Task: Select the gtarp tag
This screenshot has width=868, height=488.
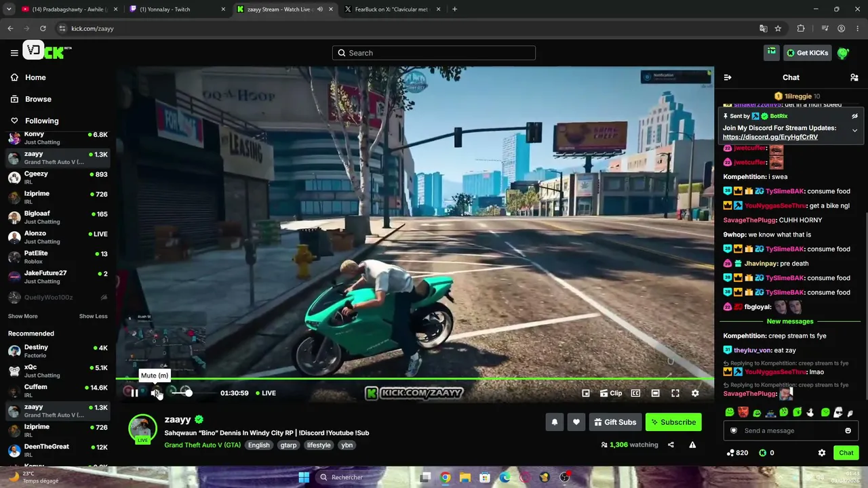Action: [288, 445]
